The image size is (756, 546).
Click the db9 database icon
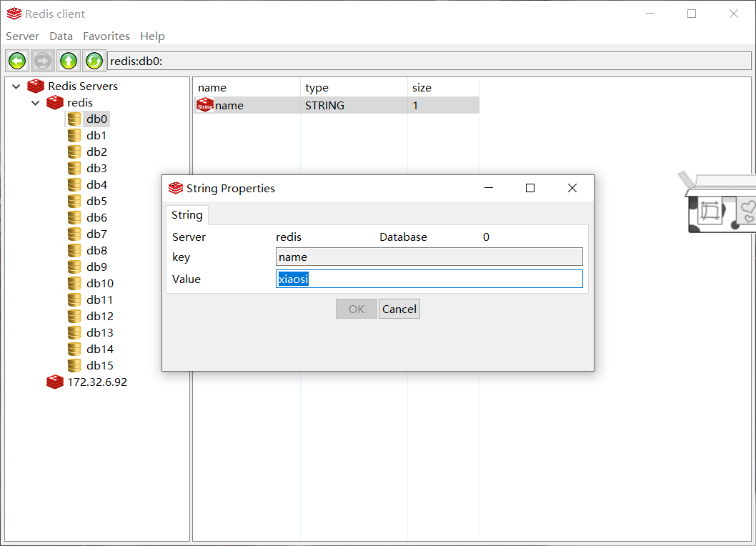click(74, 267)
